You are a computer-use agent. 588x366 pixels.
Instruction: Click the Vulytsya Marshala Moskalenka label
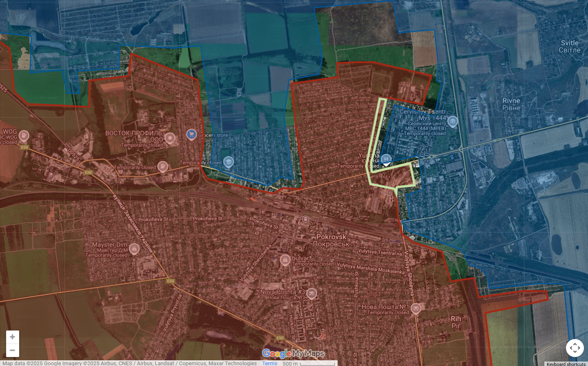click(371, 268)
